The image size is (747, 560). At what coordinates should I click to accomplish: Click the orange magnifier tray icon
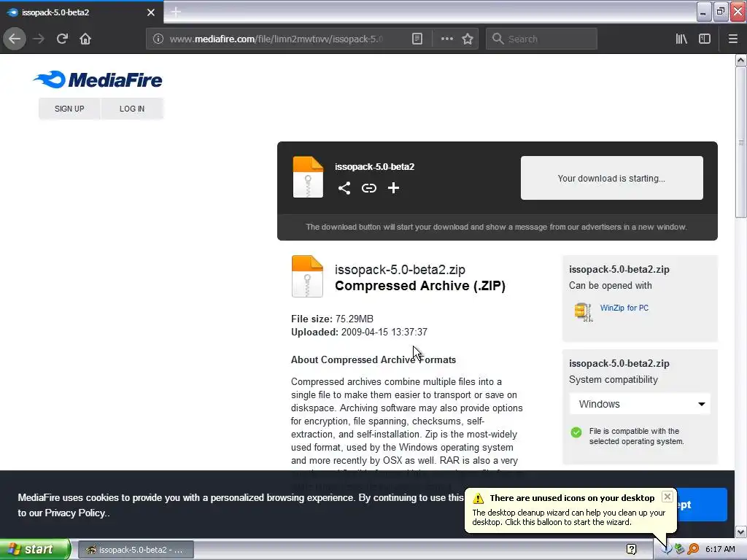[693, 549]
